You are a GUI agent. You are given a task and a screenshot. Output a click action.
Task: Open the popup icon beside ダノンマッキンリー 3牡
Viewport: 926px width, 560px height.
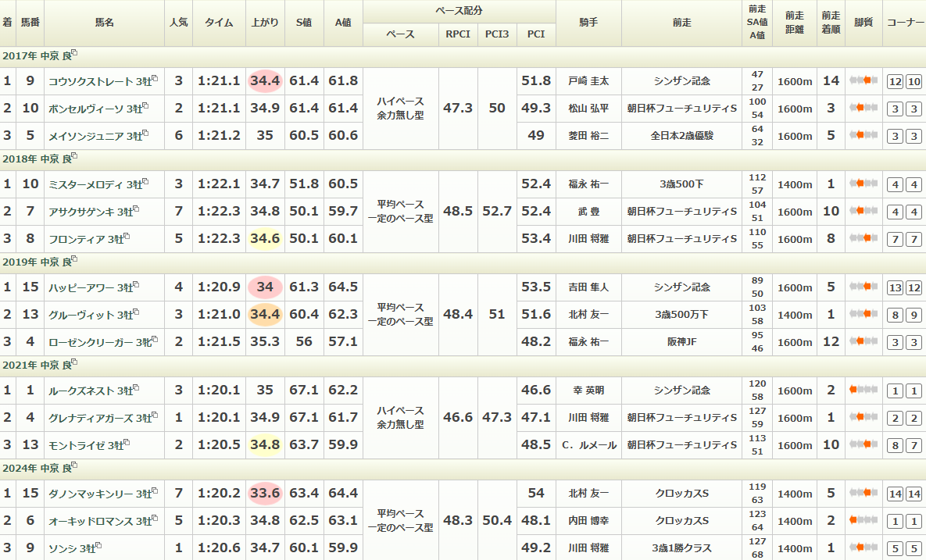(x=155, y=491)
